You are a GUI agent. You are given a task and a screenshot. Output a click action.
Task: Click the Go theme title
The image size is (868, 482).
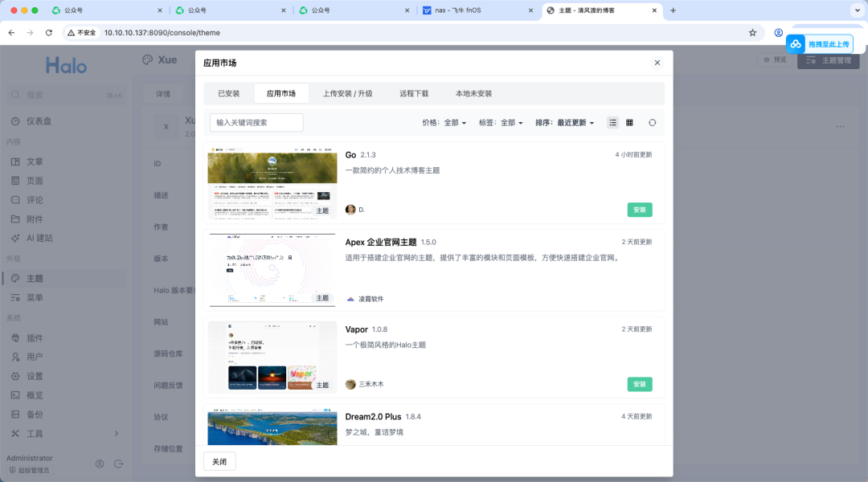point(350,155)
